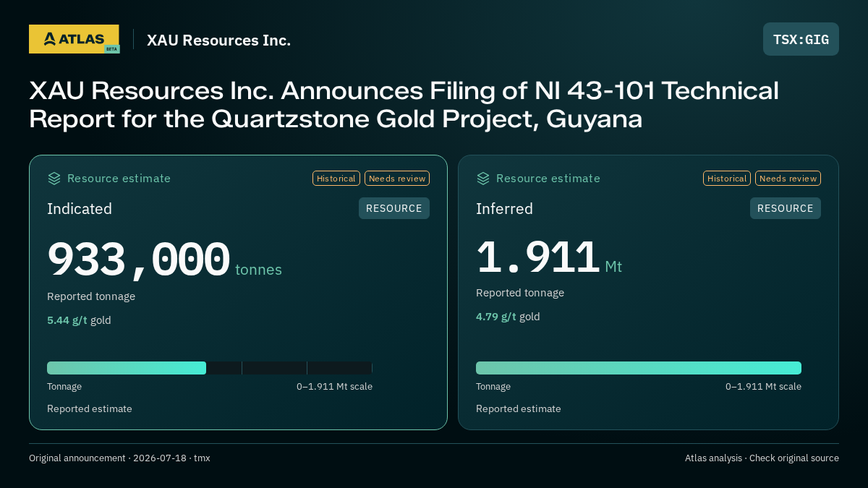Click the "Indicated" category title
This screenshot has width=868, height=488.
80,209
